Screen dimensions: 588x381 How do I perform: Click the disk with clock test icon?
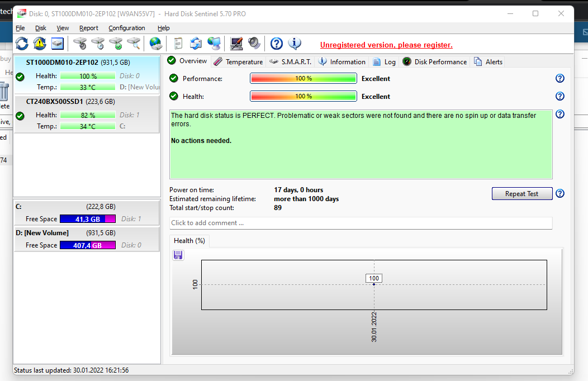click(98, 44)
